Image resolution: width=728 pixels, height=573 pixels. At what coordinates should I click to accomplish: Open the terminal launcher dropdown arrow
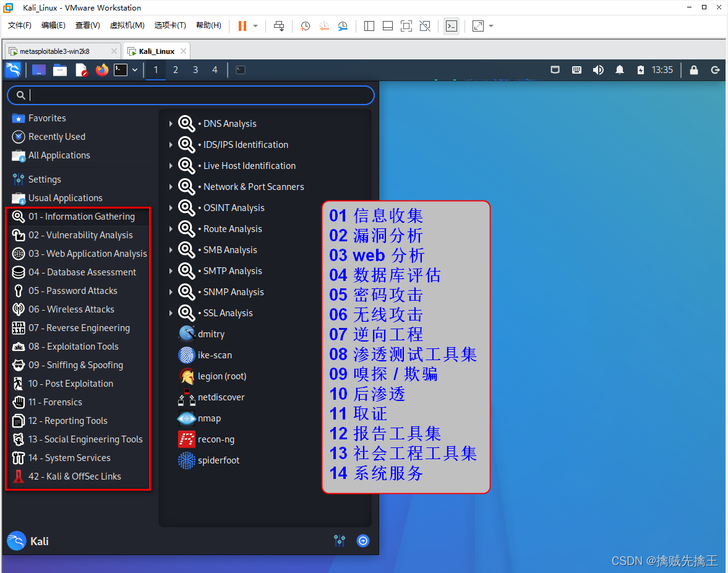(x=135, y=70)
